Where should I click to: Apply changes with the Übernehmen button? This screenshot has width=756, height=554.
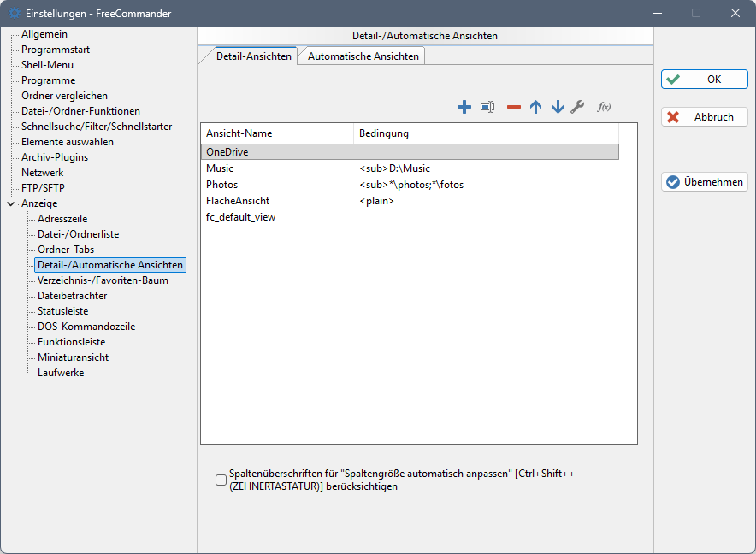705,182
